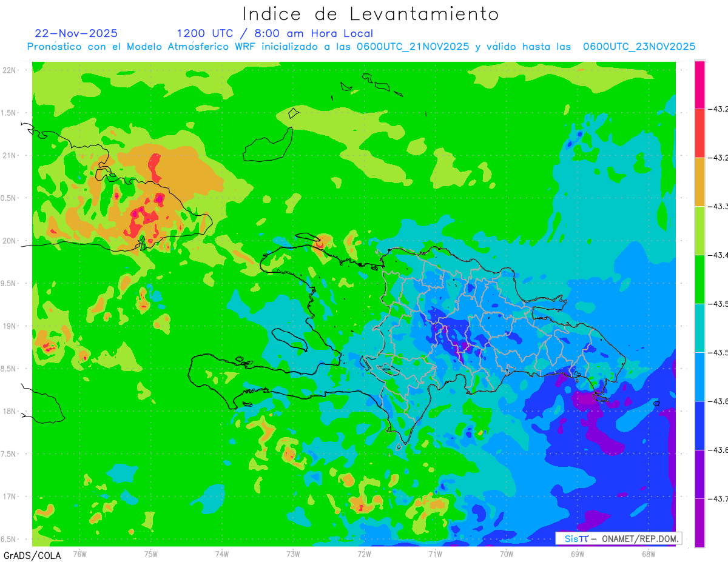Select the "22N" latitude label

(x=10, y=70)
